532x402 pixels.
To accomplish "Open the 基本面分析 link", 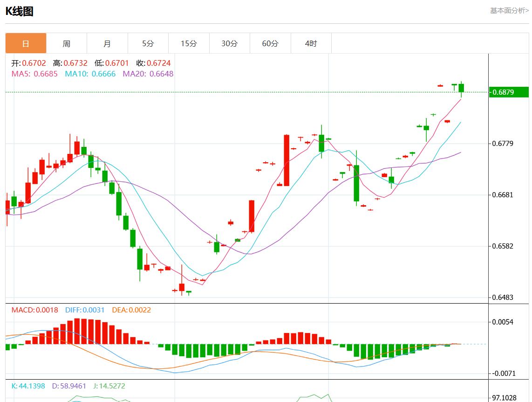I will click(x=509, y=11).
